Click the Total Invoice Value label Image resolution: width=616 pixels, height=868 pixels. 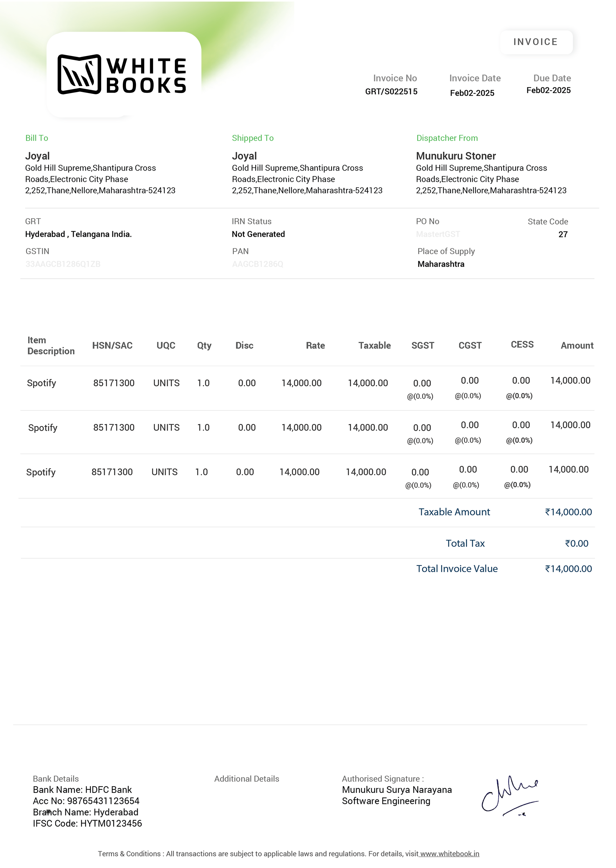[457, 569]
